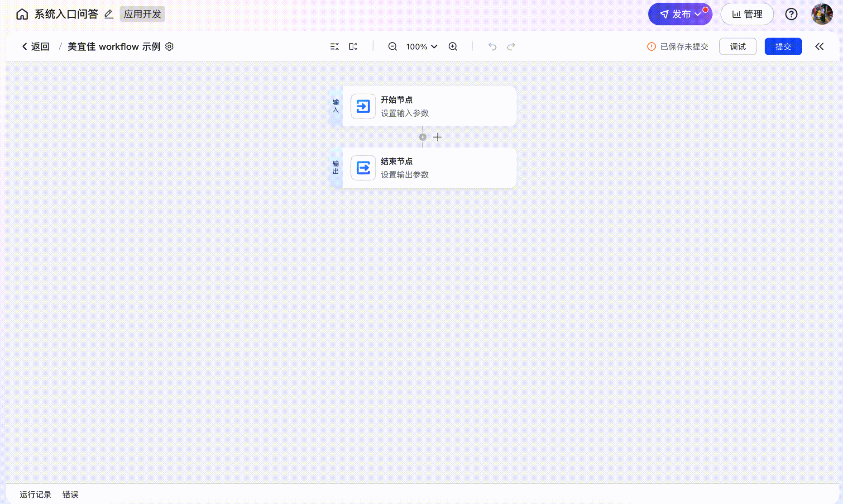
Task: Redo the last action
Action: tap(511, 47)
